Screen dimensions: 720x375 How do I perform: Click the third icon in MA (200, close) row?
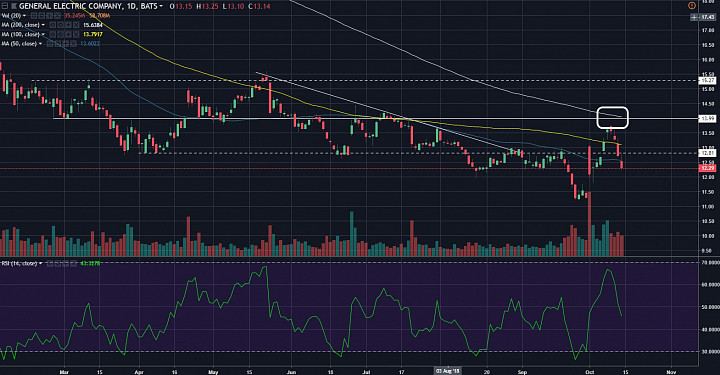pyautogui.click(x=68, y=25)
